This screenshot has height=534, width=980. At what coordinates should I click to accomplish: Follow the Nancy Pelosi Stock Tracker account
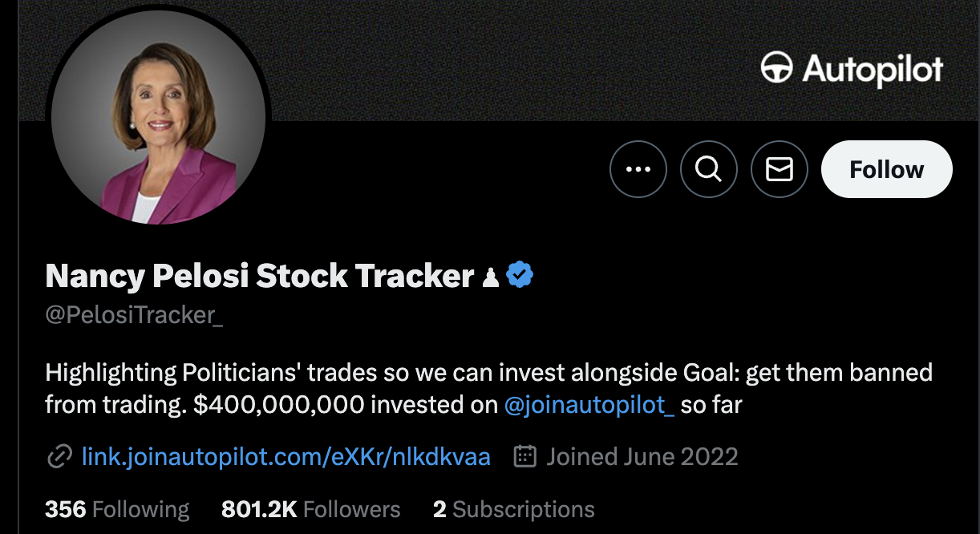coord(886,169)
